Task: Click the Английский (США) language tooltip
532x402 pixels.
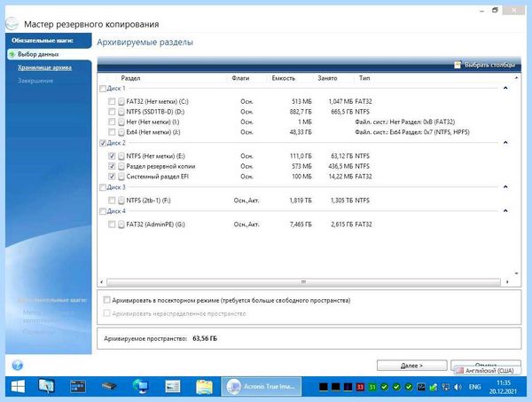Action: coord(488,371)
